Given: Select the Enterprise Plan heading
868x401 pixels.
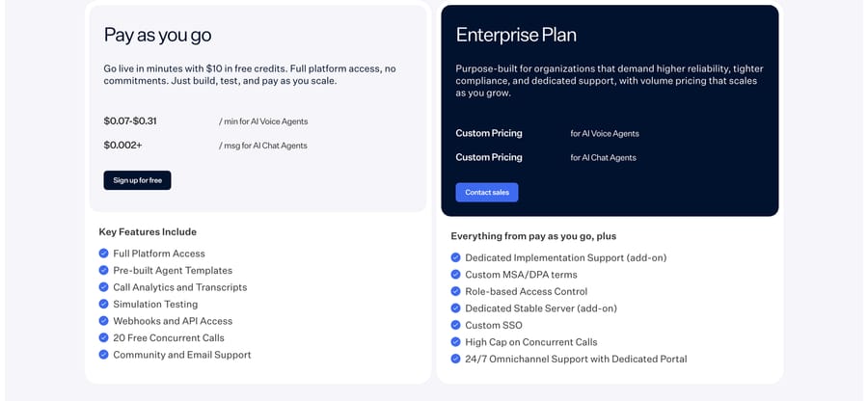Looking at the screenshot, I should click(x=516, y=35).
